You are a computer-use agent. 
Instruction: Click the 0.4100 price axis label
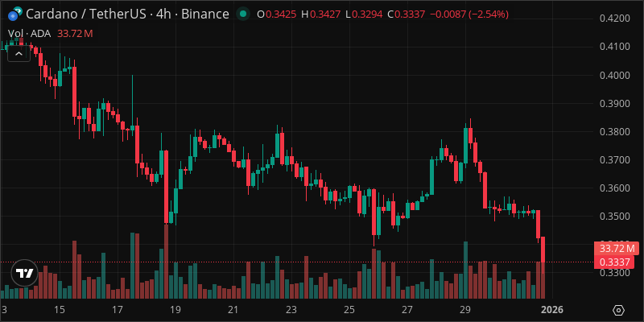pos(613,47)
